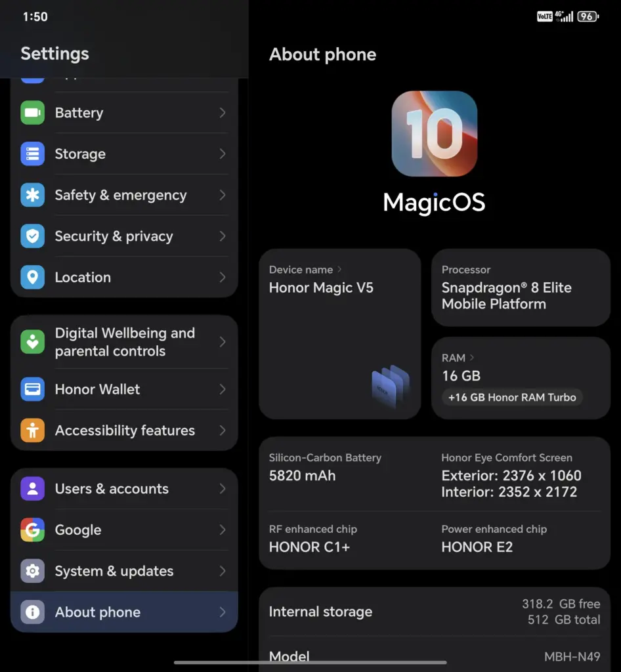Open the Internal storage details row
Viewport: 621px width, 672px height.
point(434,612)
